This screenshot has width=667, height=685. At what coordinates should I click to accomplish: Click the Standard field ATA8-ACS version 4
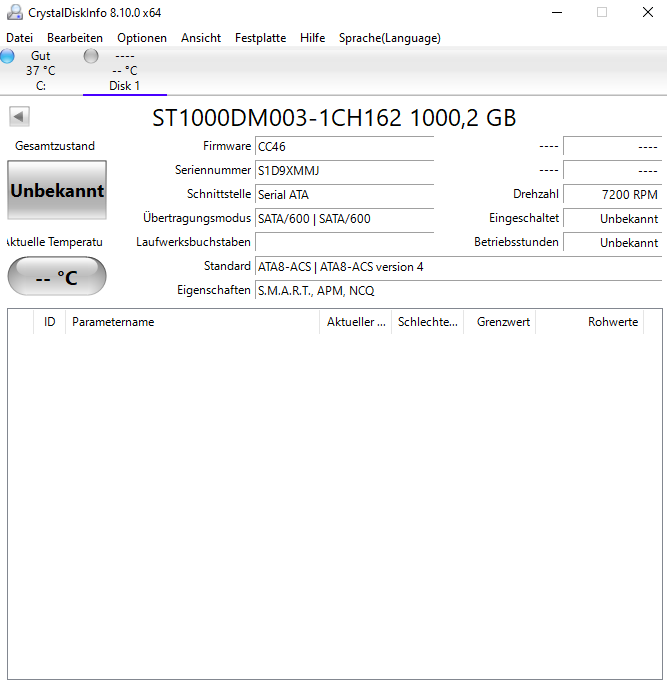[x=459, y=266]
